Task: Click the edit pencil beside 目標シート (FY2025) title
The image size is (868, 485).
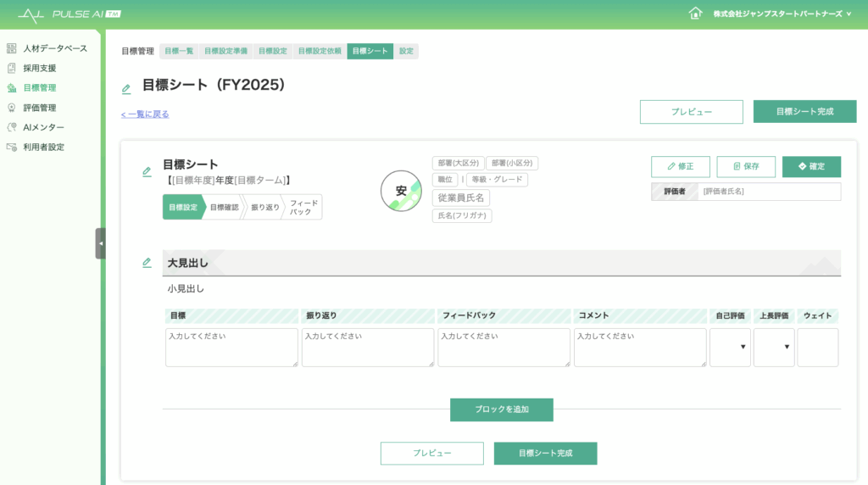Action: coord(126,89)
